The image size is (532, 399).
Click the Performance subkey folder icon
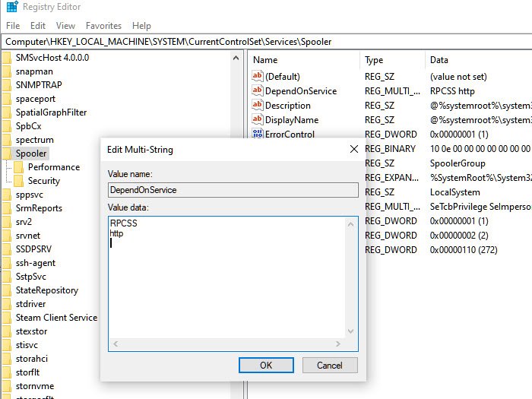[x=19, y=167]
